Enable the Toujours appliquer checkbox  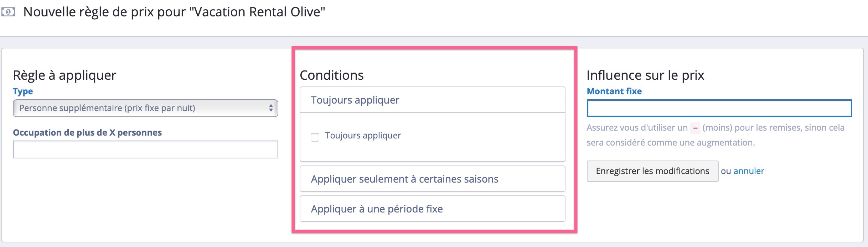point(315,137)
